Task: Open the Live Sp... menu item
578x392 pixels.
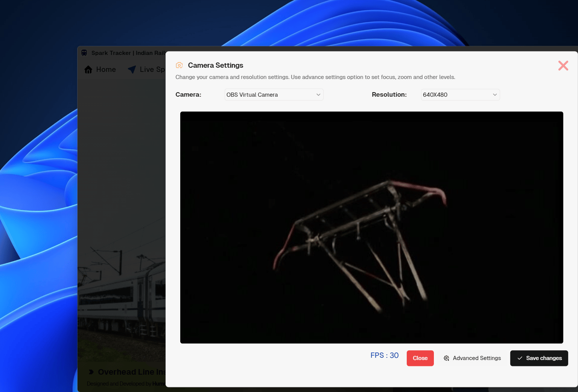Action: [x=147, y=70]
